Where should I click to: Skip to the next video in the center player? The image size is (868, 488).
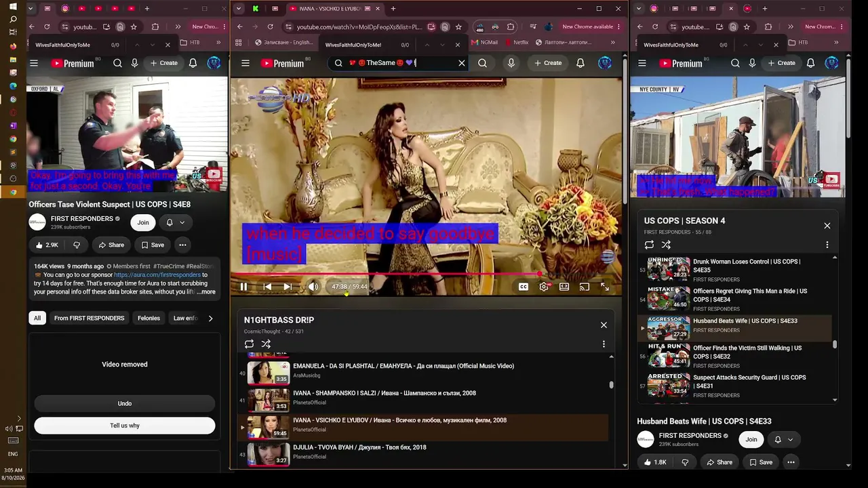(x=288, y=287)
